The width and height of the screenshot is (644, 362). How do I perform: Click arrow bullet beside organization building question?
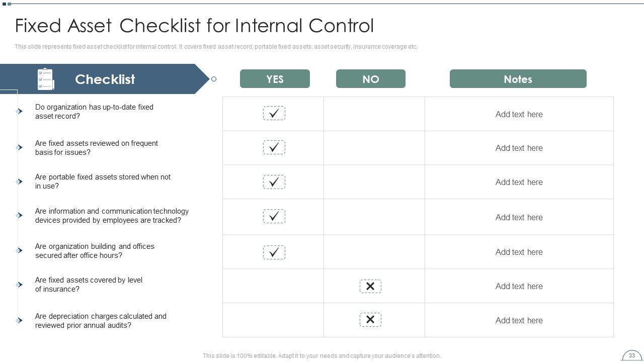point(19,250)
